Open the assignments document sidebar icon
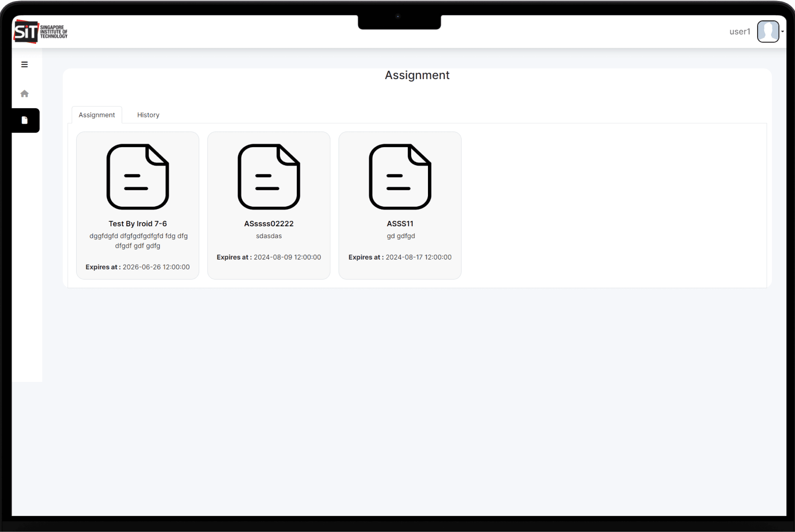This screenshot has height=532, width=795. point(25,120)
